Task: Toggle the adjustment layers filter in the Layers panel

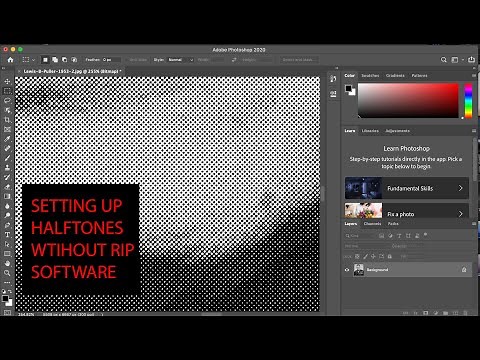Action: 390,236
